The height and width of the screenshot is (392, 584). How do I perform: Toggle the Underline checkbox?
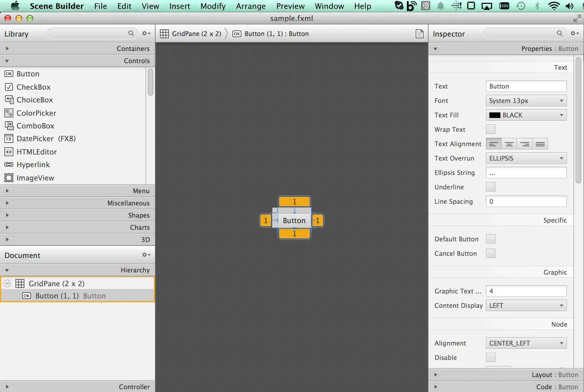tap(490, 187)
